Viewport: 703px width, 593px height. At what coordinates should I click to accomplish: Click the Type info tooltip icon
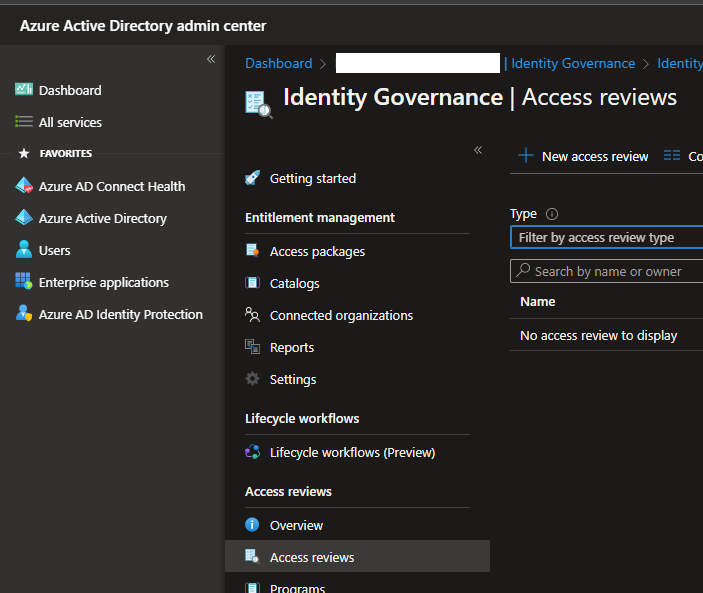coord(552,214)
